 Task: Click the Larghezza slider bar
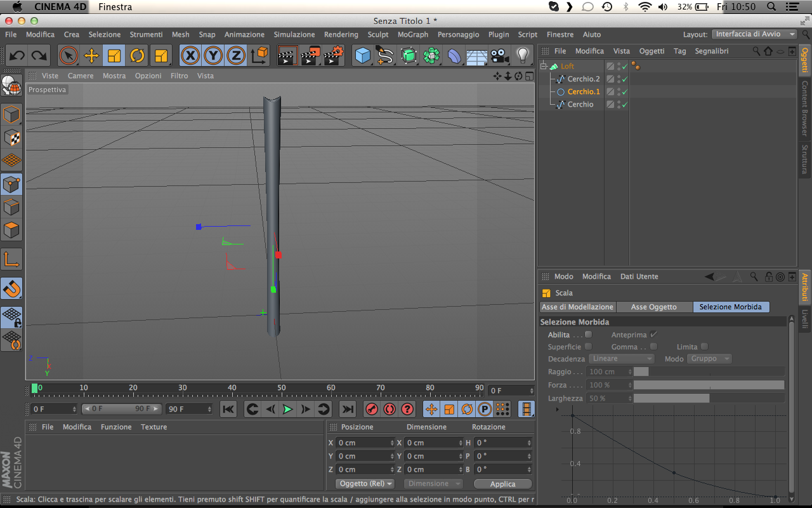pos(708,398)
